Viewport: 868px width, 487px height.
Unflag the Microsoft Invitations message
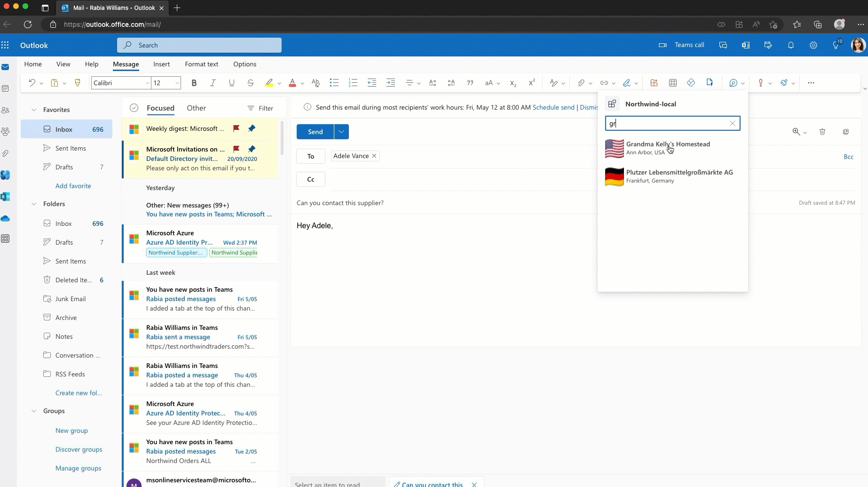[237, 149]
